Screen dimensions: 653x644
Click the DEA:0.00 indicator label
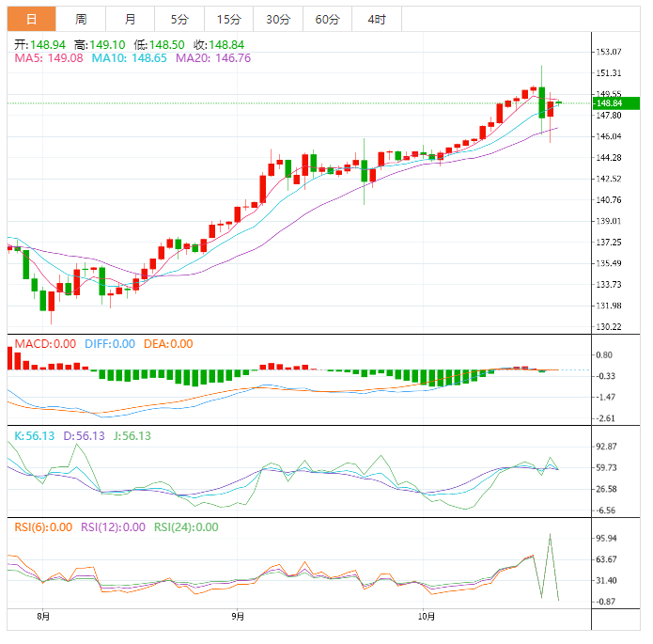(168, 344)
